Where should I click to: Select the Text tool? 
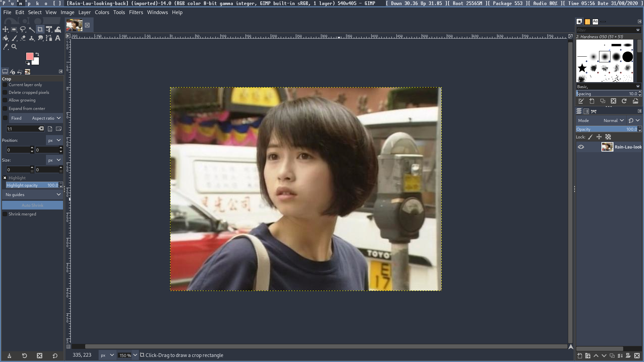coord(58,38)
